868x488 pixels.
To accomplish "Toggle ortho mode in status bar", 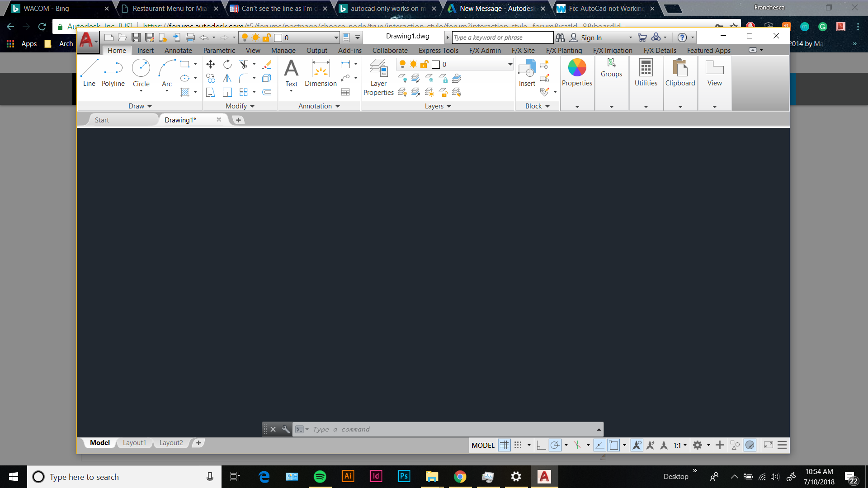I will 541,445.
